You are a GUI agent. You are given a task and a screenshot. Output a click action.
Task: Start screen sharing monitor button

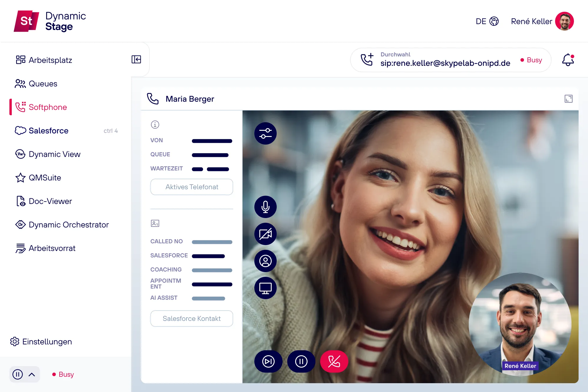pyautogui.click(x=266, y=288)
